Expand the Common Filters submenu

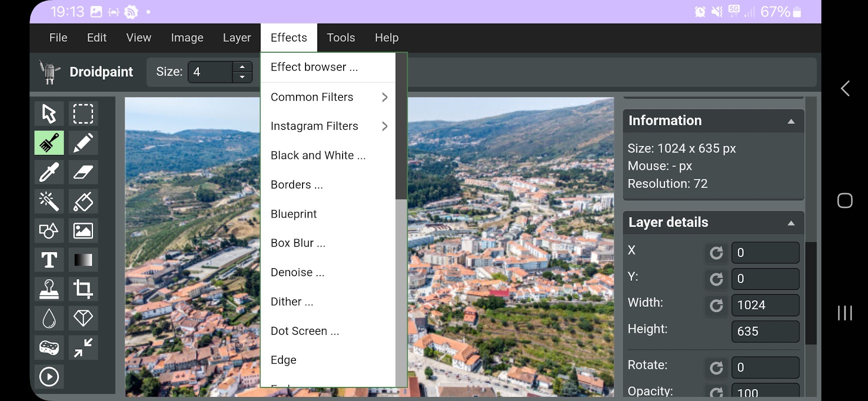click(328, 97)
